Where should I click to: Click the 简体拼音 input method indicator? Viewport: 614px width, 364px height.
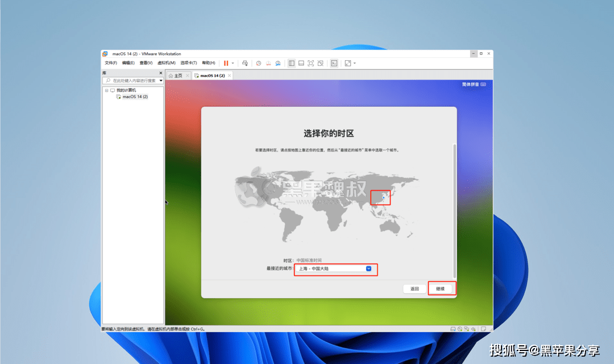[x=474, y=85]
